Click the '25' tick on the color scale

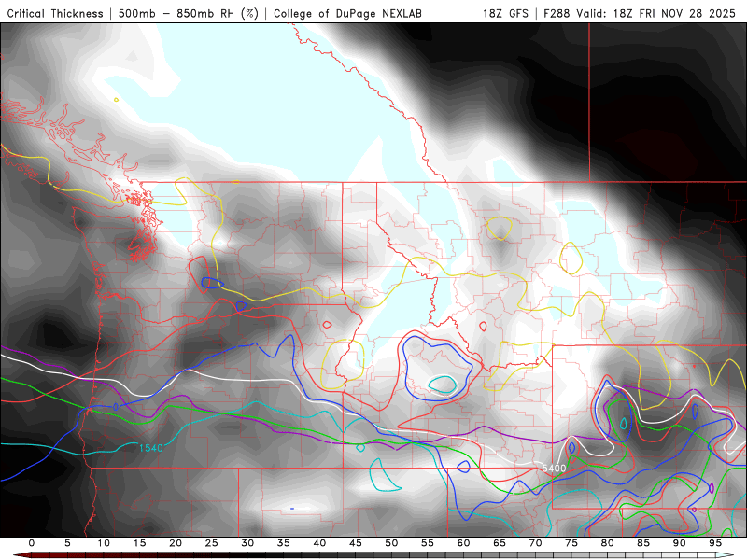tap(212, 543)
